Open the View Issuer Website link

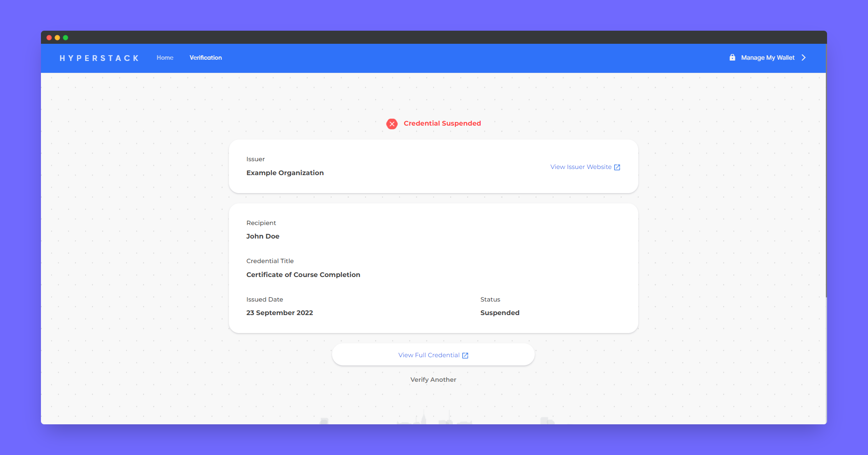(x=581, y=167)
